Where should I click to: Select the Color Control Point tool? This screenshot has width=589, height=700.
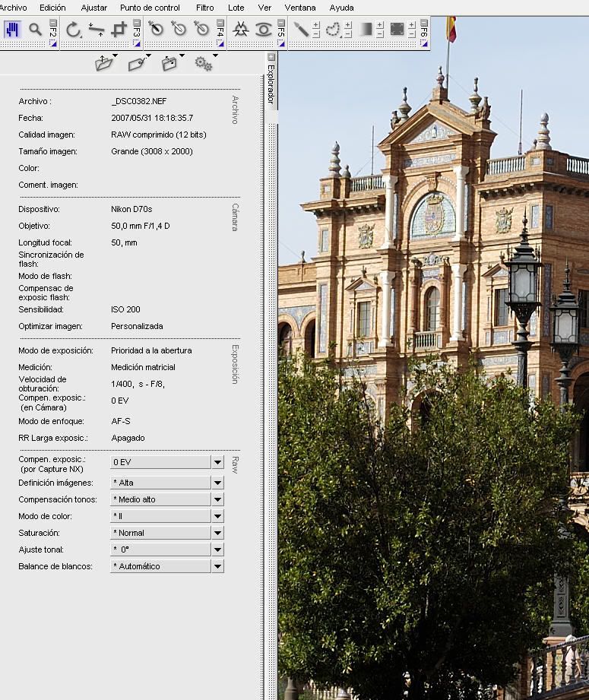pyautogui.click(x=241, y=30)
